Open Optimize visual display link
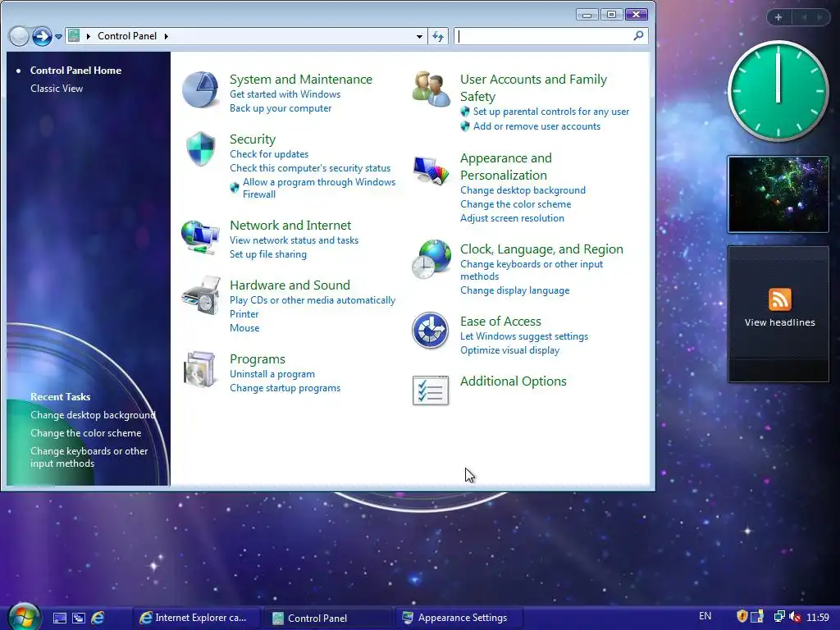Viewport: 840px width, 630px height. (509, 350)
